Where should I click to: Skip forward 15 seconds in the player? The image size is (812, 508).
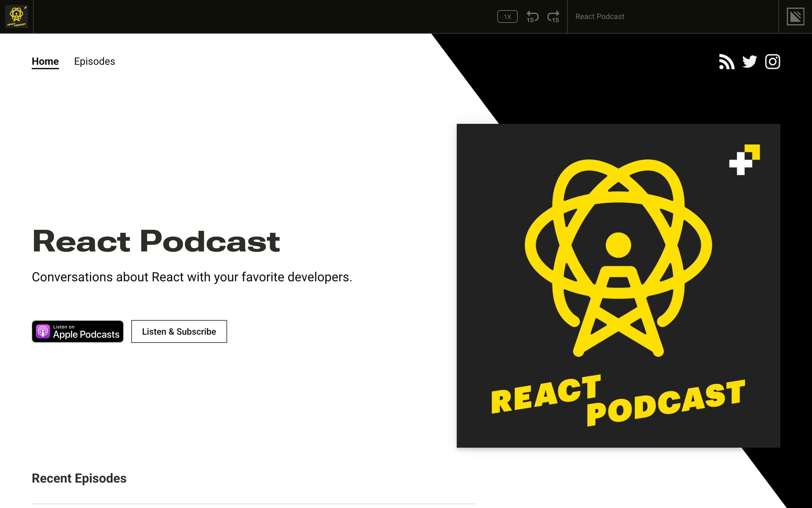pos(553,17)
